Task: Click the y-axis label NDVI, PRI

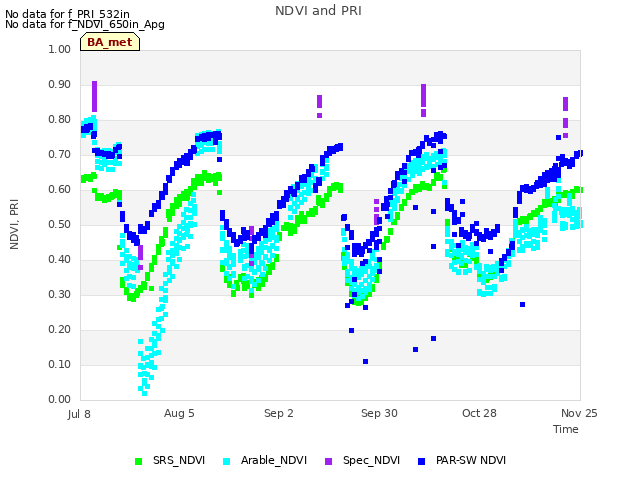Action: tap(14, 224)
